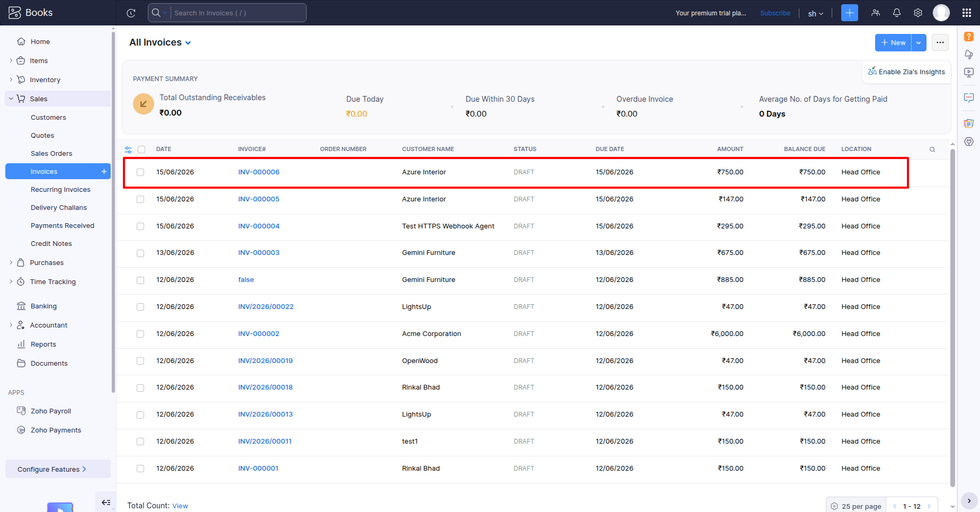Image resolution: width=980 pixels, height=512 pixels.
Task: Collapse the sidebar with the arrow icon
Action: pos(106,502)
